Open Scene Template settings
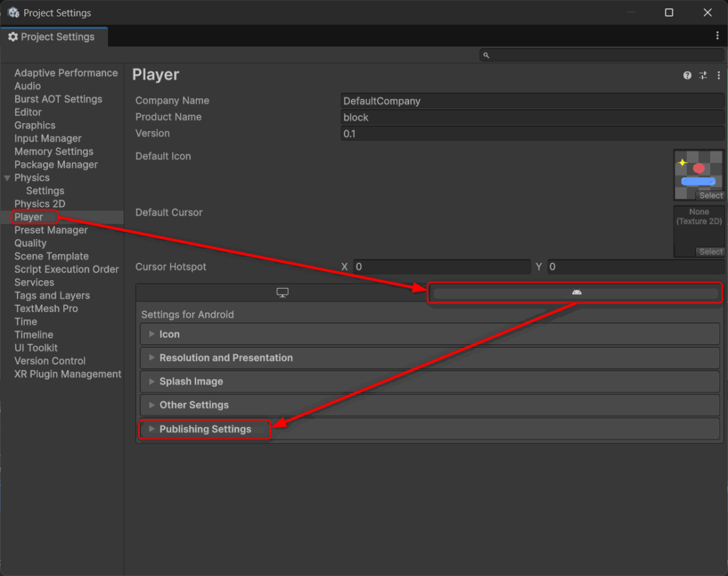Image resolution: width=728 pixels, height=576 pixels. coord(51,256)
